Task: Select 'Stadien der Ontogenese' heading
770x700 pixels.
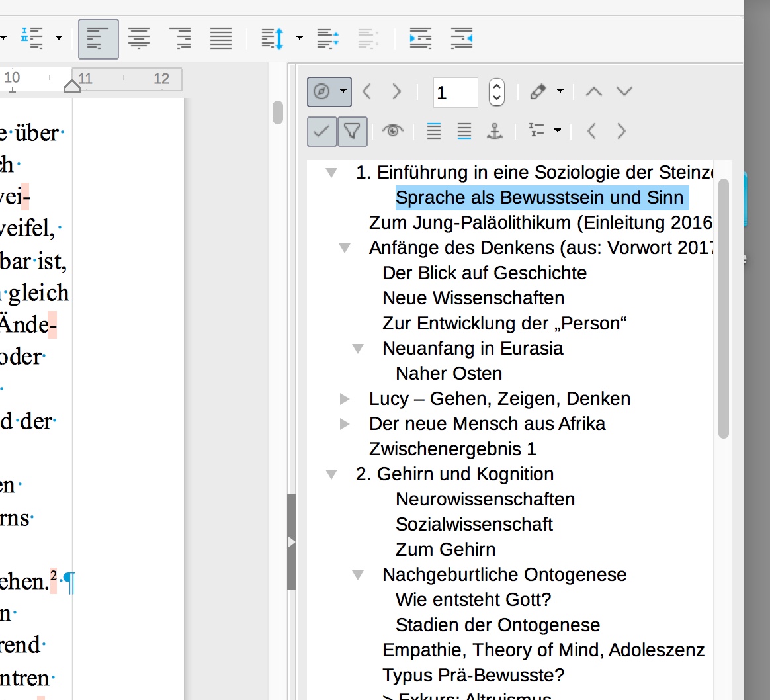Action: tap(498, 625)
